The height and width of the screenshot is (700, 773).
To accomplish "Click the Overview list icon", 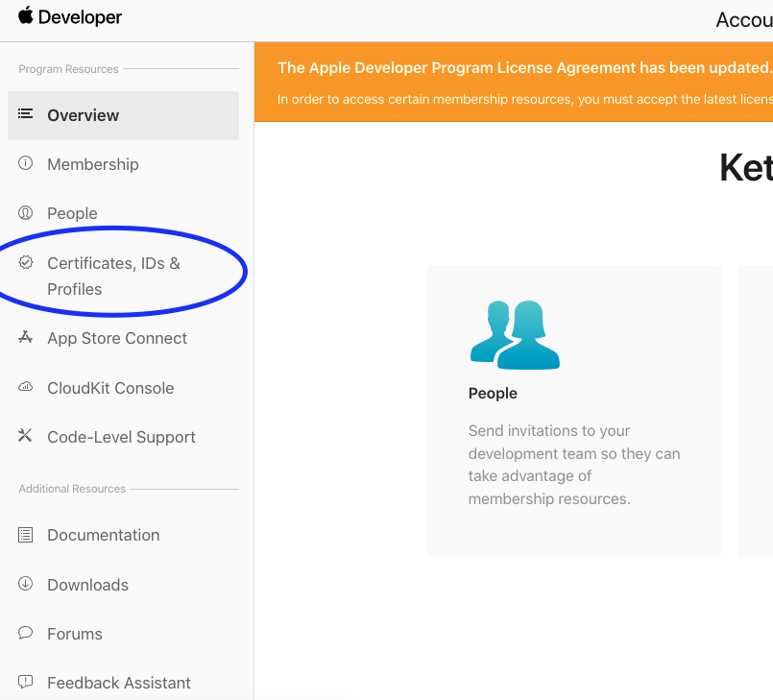I will pos(25,114).
